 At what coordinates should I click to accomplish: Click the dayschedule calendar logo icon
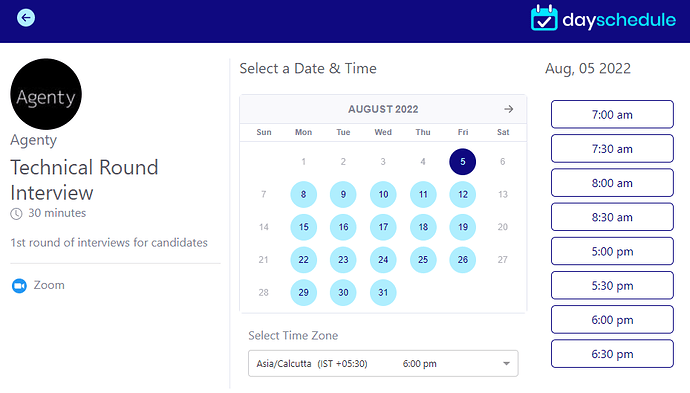coord(544,18)
